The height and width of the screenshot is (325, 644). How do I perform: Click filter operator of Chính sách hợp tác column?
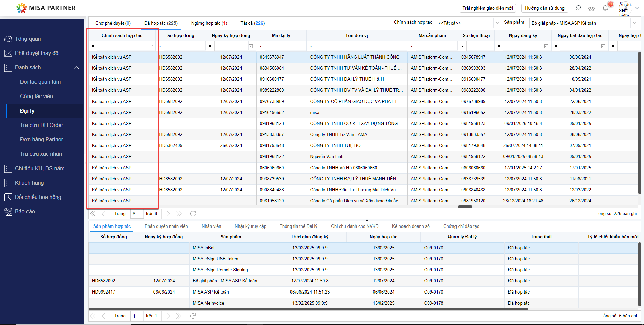tap(93, 46)
